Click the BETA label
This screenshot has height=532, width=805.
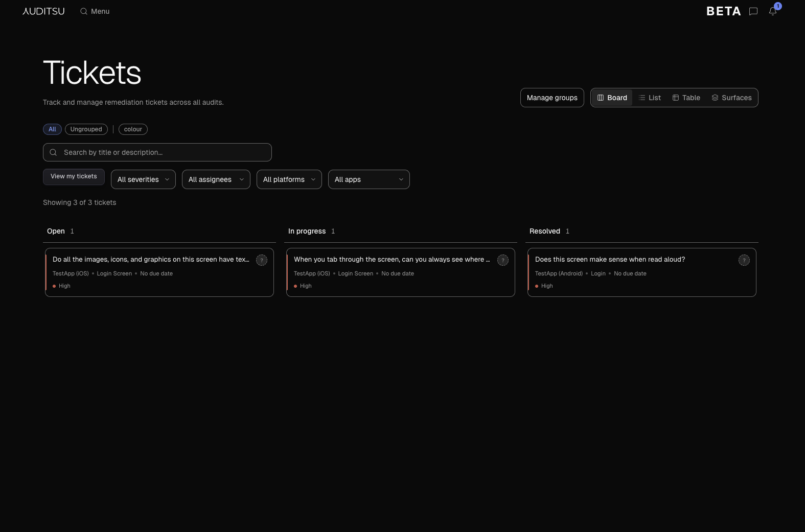(x=724, y=11)
